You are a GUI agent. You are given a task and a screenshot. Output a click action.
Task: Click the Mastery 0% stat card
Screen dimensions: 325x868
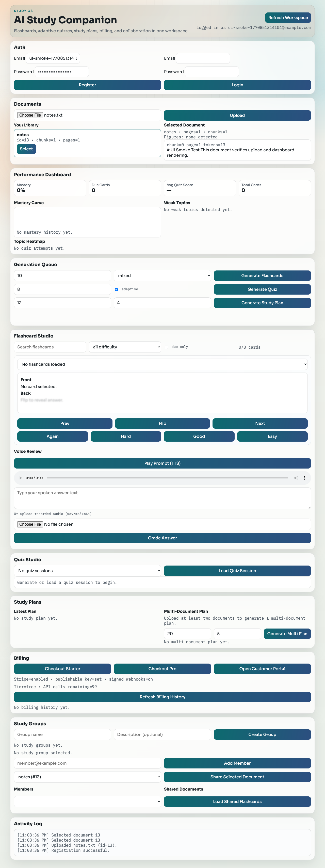click(x=50, y=188)
